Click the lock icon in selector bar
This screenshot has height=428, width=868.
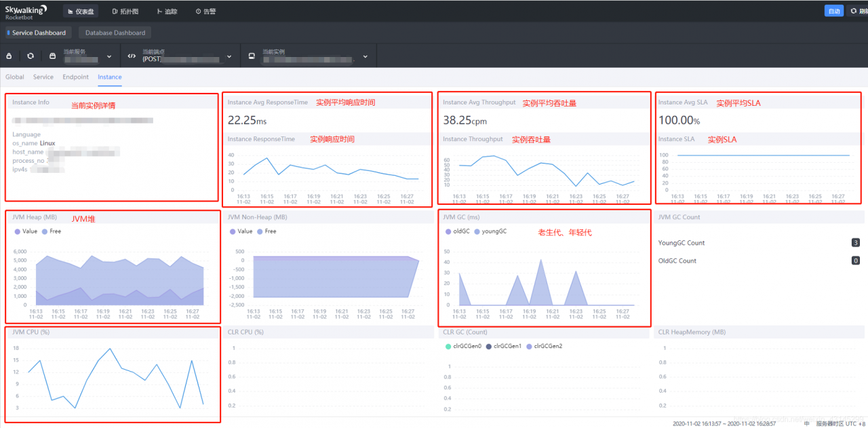pos(9,56)
